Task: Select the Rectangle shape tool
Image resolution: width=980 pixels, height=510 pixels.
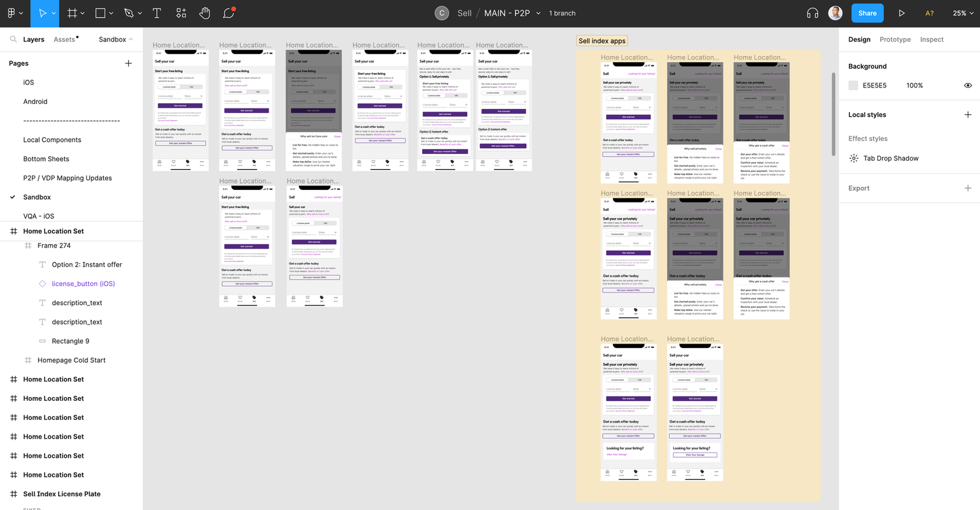Action: click(100, 13)
